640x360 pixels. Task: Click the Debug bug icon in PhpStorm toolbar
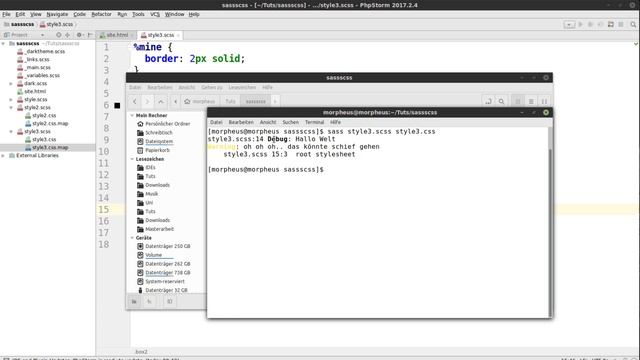pyautogui.click(x=590, y=24)
